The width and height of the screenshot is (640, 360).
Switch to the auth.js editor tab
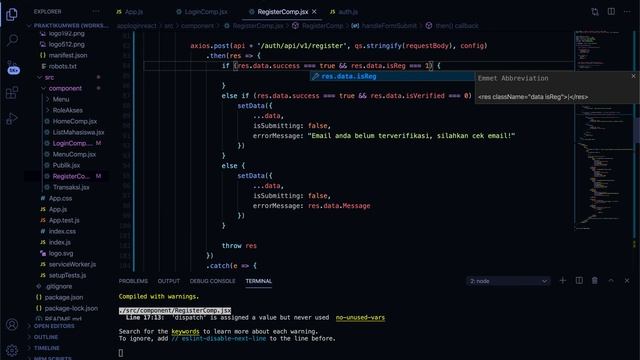[344, 12]
